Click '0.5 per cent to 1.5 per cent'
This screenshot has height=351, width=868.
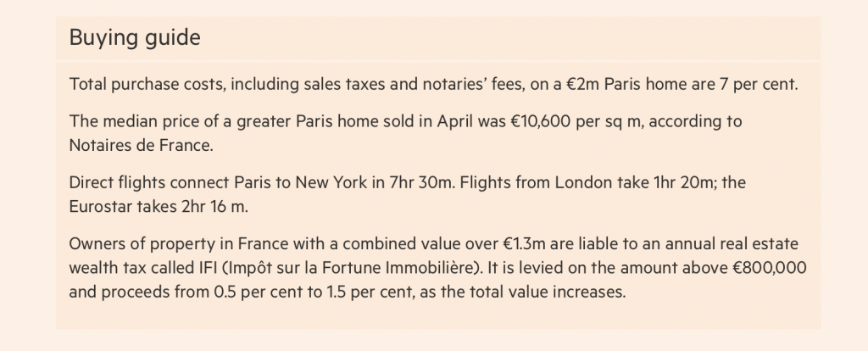314,292
